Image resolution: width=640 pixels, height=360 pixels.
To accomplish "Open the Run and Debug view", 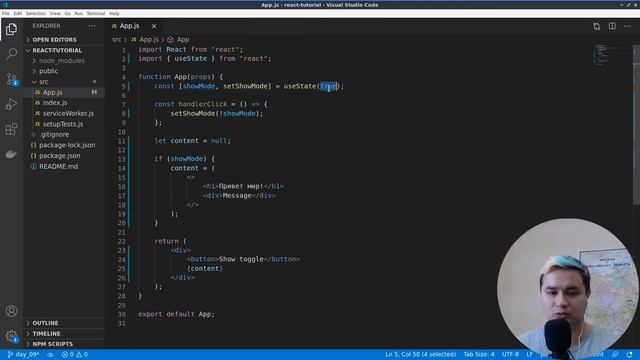I will point(11,104).
